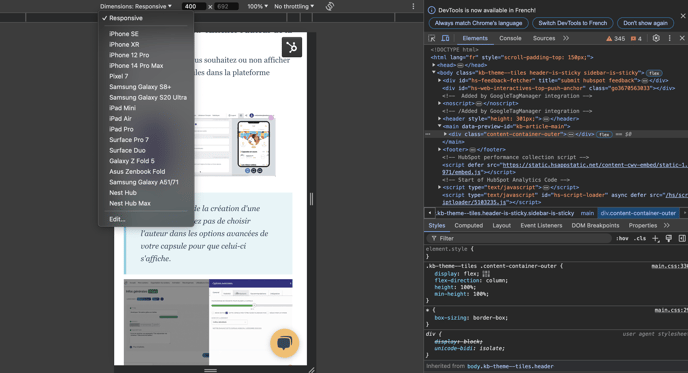688x373 pixels.
Task: Open the Properties tab
Action: [642, 225]
